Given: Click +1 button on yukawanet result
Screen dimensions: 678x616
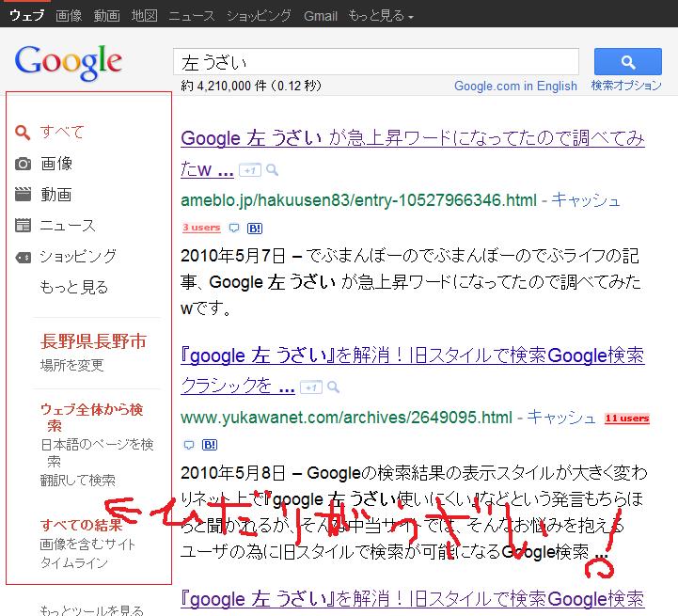Looking at the screenshot, I should (x=311, y=387).
